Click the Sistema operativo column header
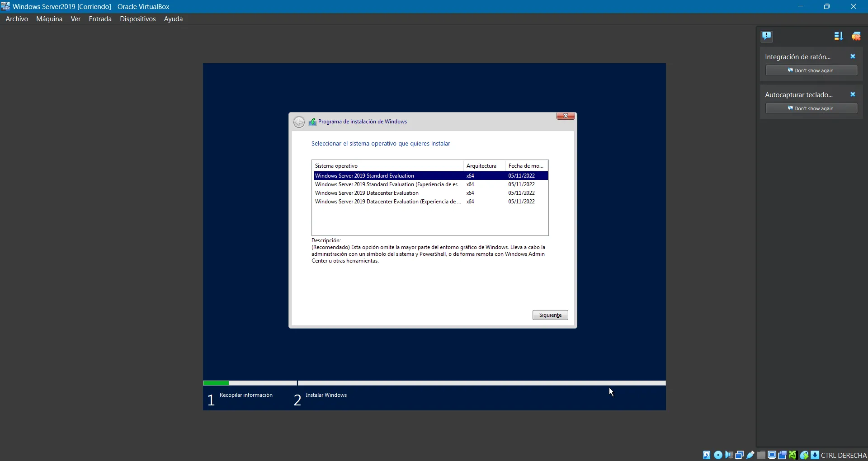 tap(387, 166)
